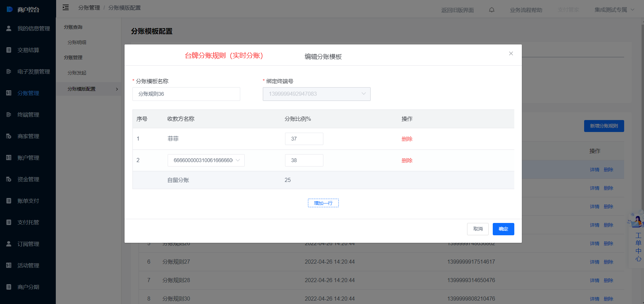Click the 订阅管理 person icon
Image resolution: width=644 pixels, height=304 pixels.
tap(9, 244)
